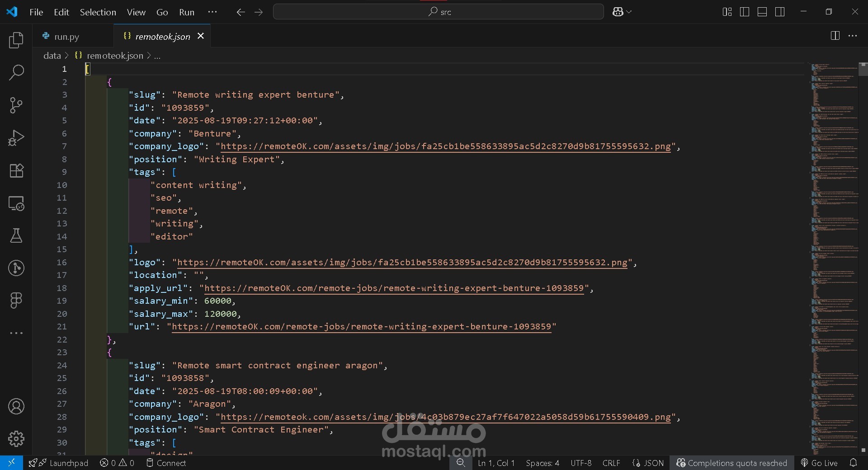868x470 pixels.
Task: Open notifications bell in status bar
Action: point(853,463)
